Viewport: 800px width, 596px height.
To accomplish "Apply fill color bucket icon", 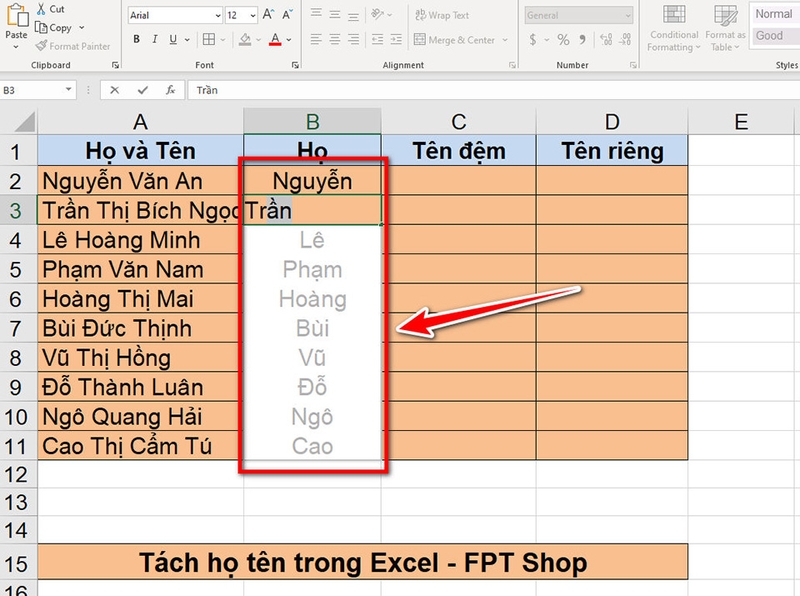I will click(x=245, y=39).
